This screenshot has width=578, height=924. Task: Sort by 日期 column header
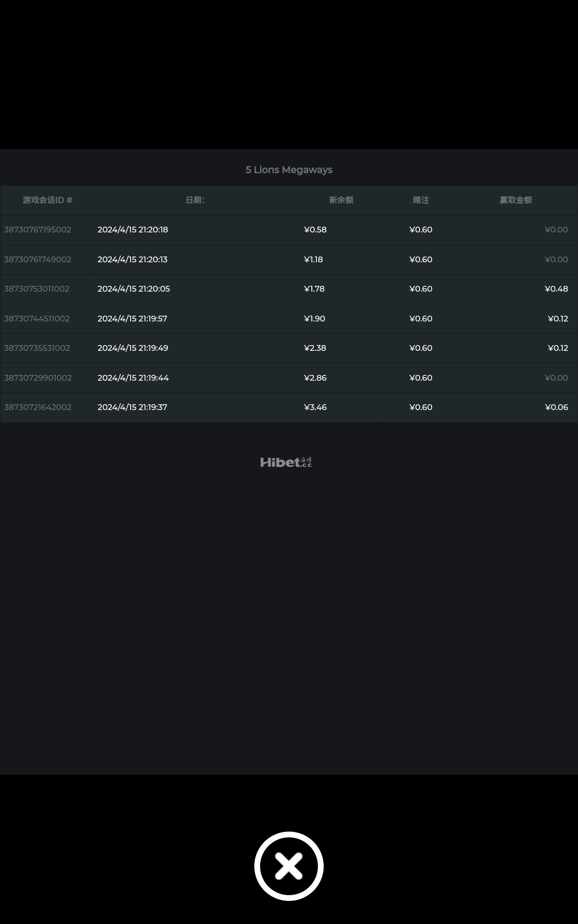tap(195, 200)
